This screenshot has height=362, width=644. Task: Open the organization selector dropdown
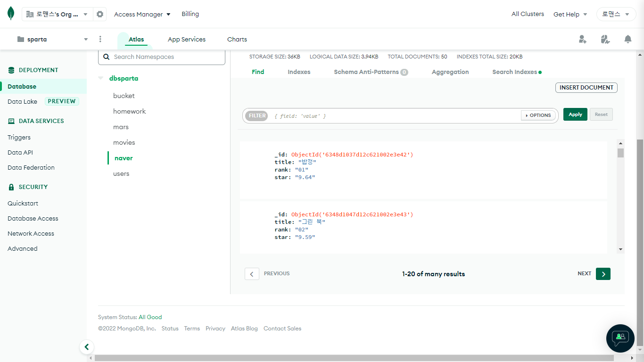tap(57, 14)
